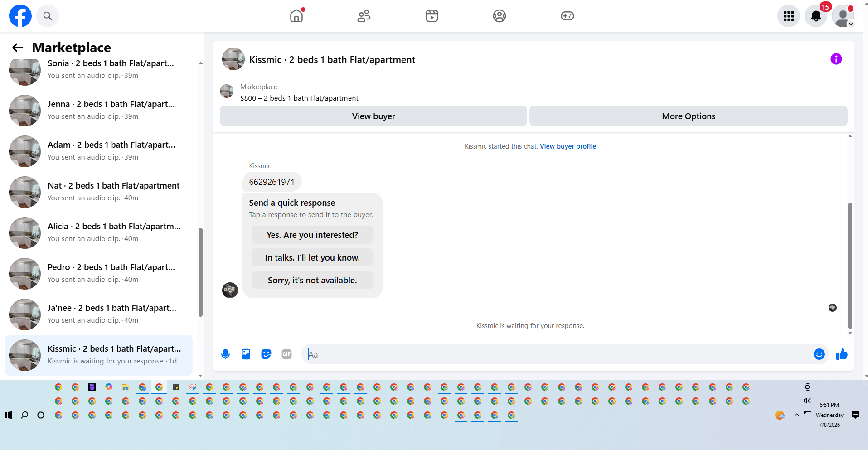Image resolution: width=868 pixels, height=450 pixels.
Task: Go to the Home feed icon
Action: [296, 16]
